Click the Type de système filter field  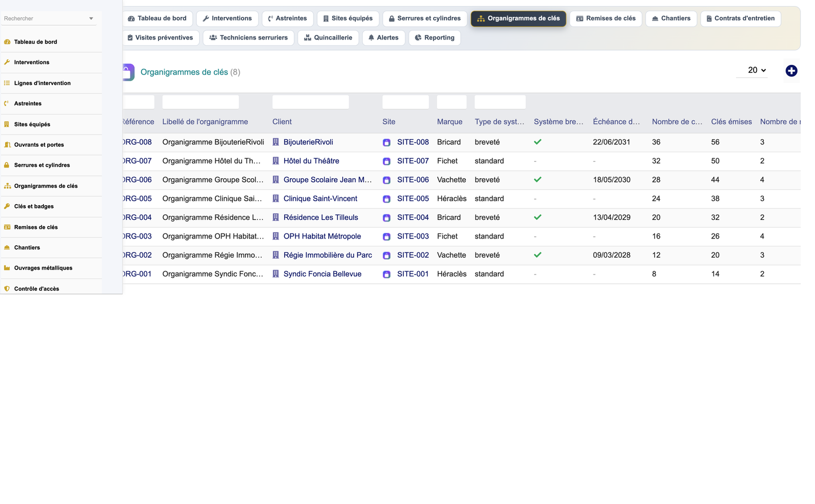point(500,102)
